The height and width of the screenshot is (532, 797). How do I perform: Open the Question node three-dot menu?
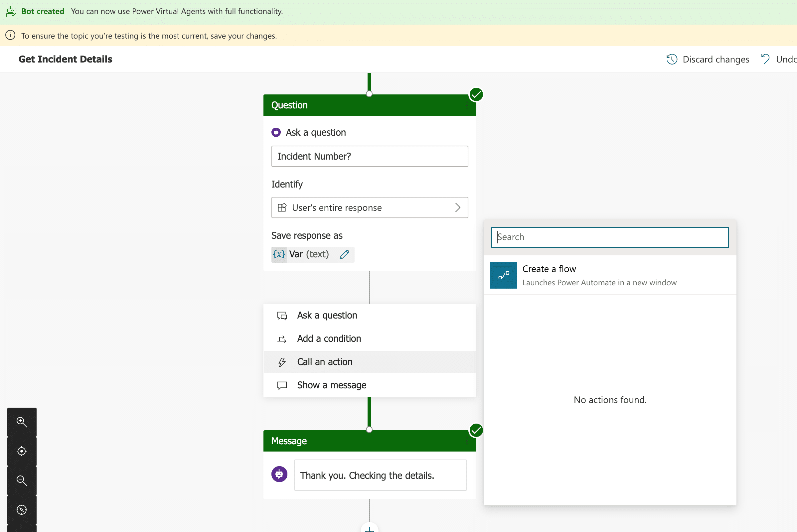(467, 105)
